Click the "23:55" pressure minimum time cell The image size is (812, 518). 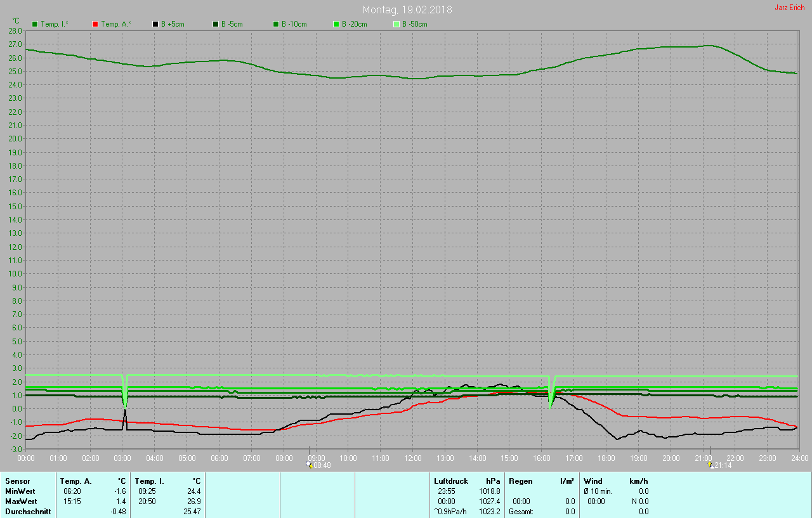click(x=447, y=491)
